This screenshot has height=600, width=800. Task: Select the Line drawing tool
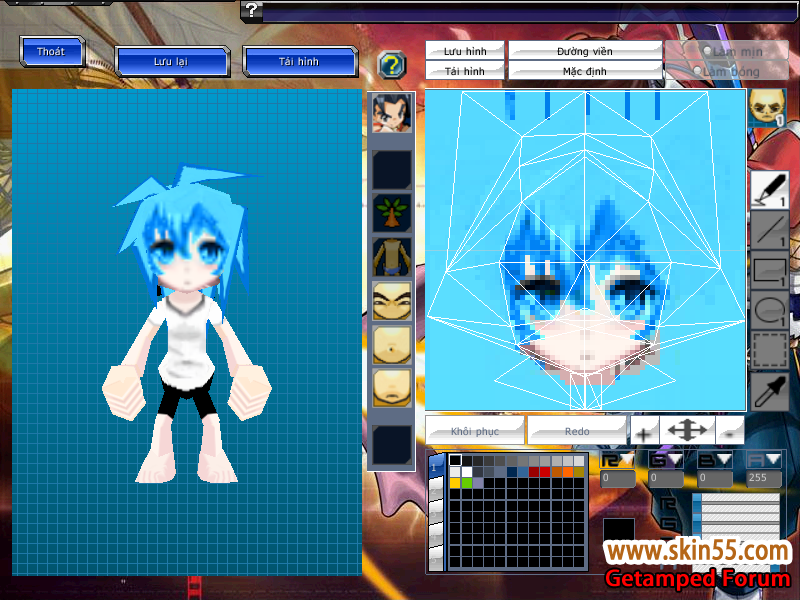769,231
